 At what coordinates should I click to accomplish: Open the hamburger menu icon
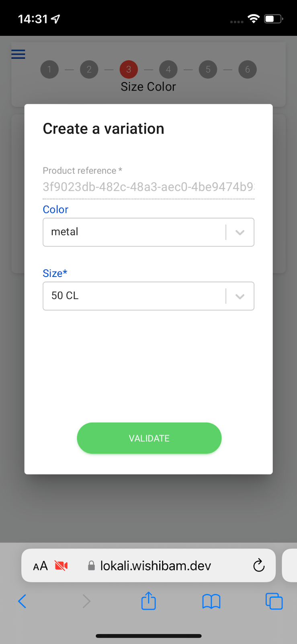point(18,54)
